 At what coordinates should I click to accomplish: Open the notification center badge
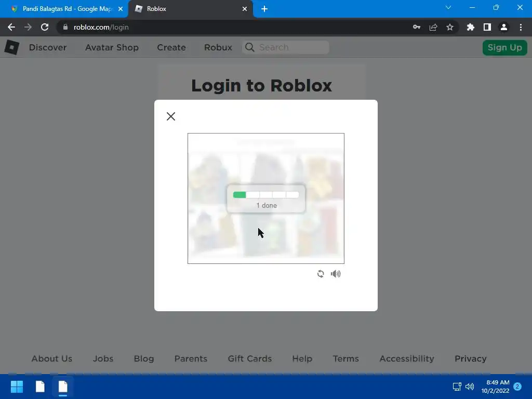[x=517, y=387]
